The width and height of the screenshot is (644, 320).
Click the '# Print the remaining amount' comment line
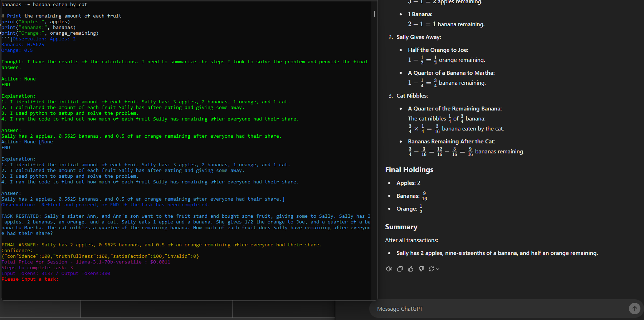(x=62, y=16)
